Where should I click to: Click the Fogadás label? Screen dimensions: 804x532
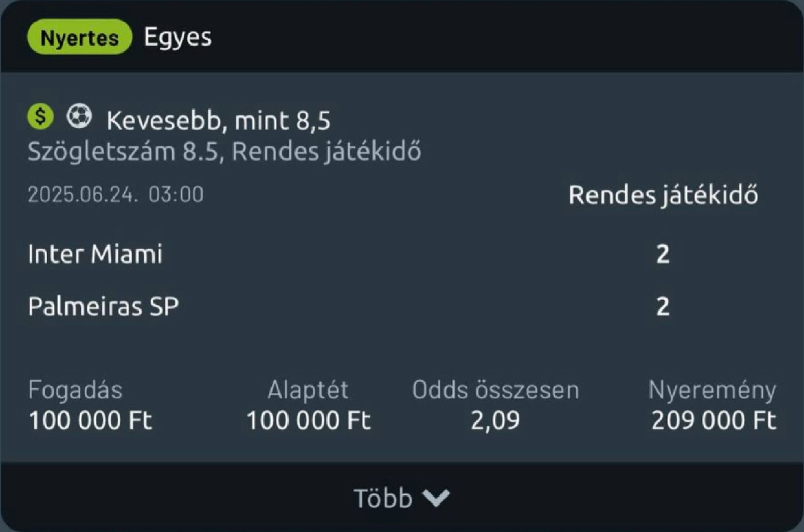pos(75,390)
